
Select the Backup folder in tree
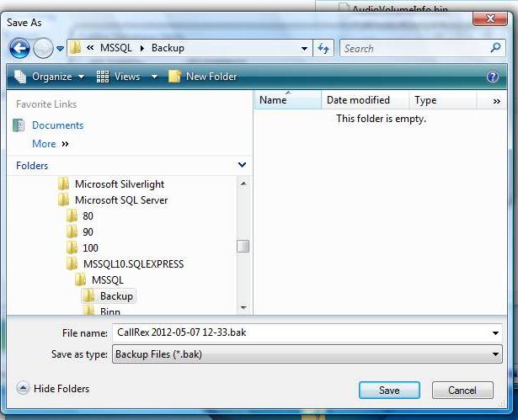[x=116, y=295]
